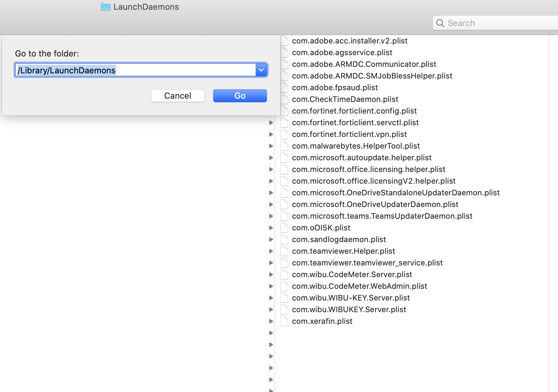558x392 pixels.
Task: Select com.fortinet.forticlient.servctl.plist in the list
Action: [x=355, y=123]
